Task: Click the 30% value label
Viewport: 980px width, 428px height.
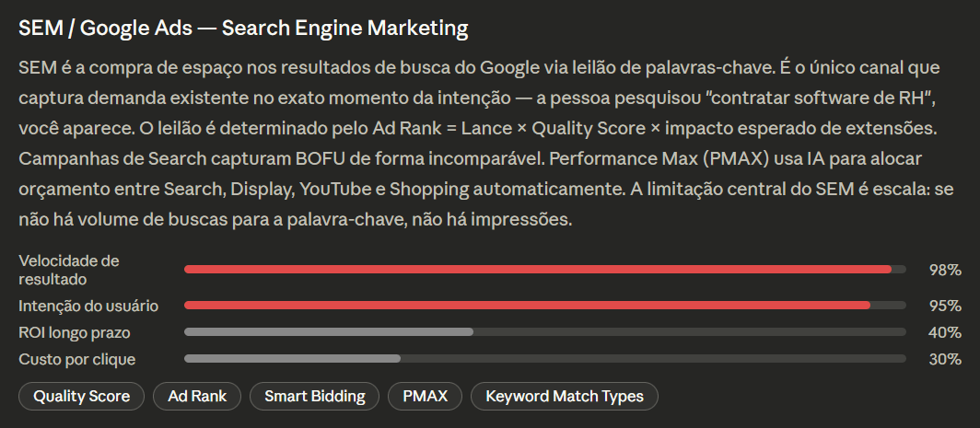Action: tap(944, 359)
